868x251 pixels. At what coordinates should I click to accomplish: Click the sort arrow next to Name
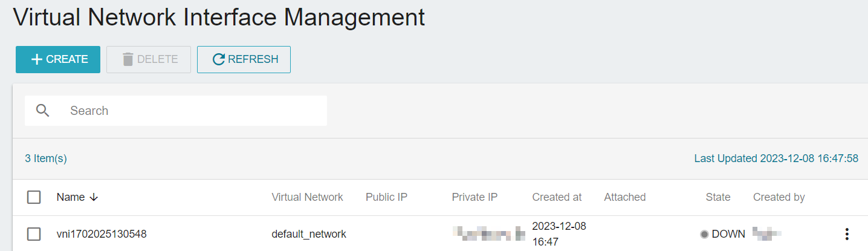pyautogui.click(x=93, y=197)
